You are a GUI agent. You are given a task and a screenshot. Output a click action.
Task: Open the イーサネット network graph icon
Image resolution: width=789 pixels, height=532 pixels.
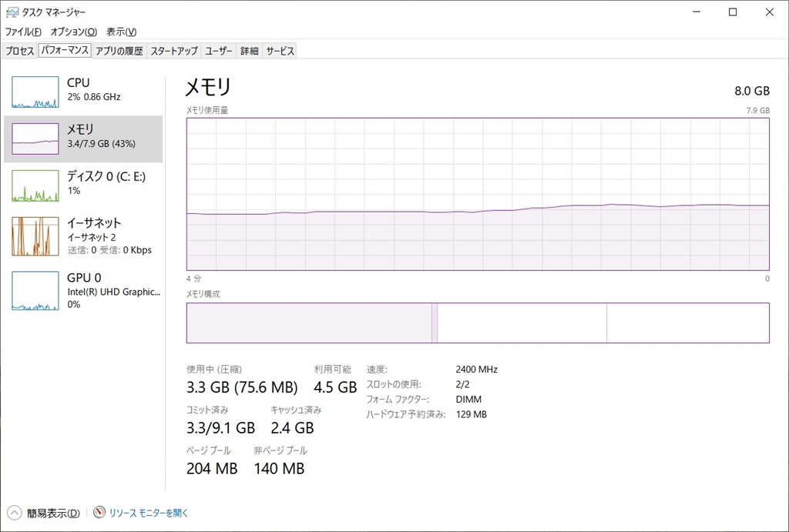35,236
